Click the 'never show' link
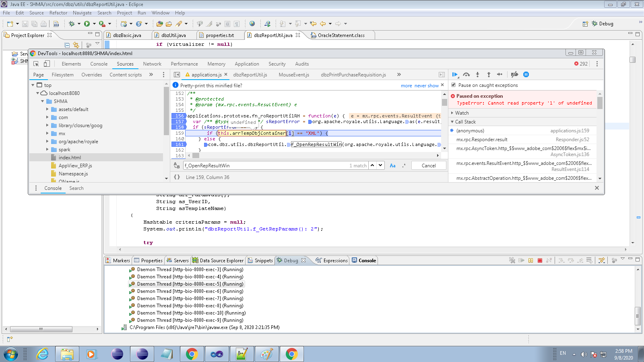Viewport: 644px width, 362px height. tap(426, 86)
